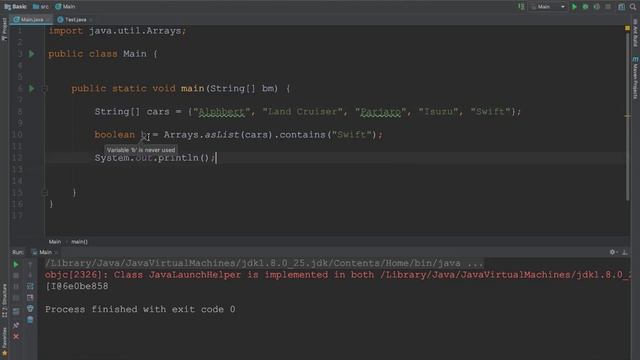Open the Project tool window stripe
640x360 pixels.
pos(4,29)
